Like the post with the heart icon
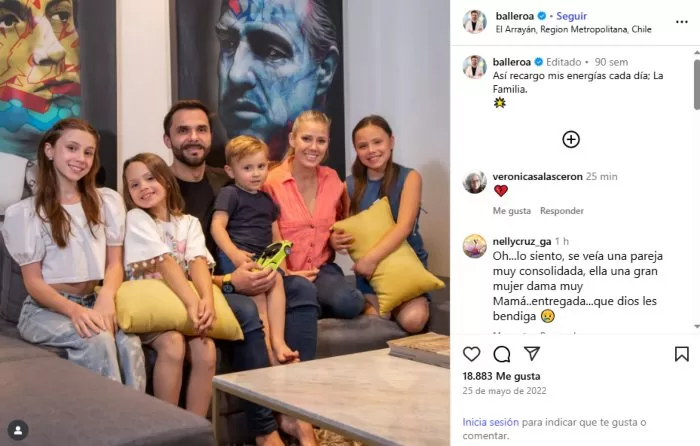700x446 pixels. click(471, 354)
